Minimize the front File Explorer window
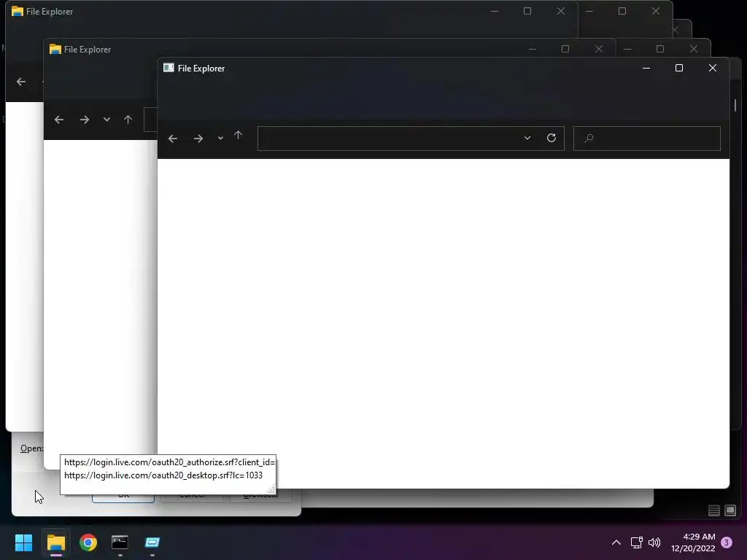The image size is (747, 560). coord(646,68)
